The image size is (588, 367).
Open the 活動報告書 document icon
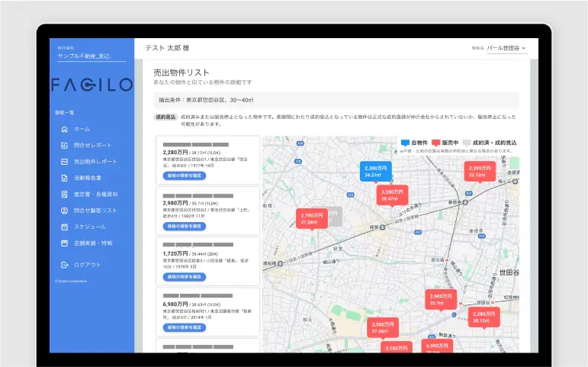[64, 178]
